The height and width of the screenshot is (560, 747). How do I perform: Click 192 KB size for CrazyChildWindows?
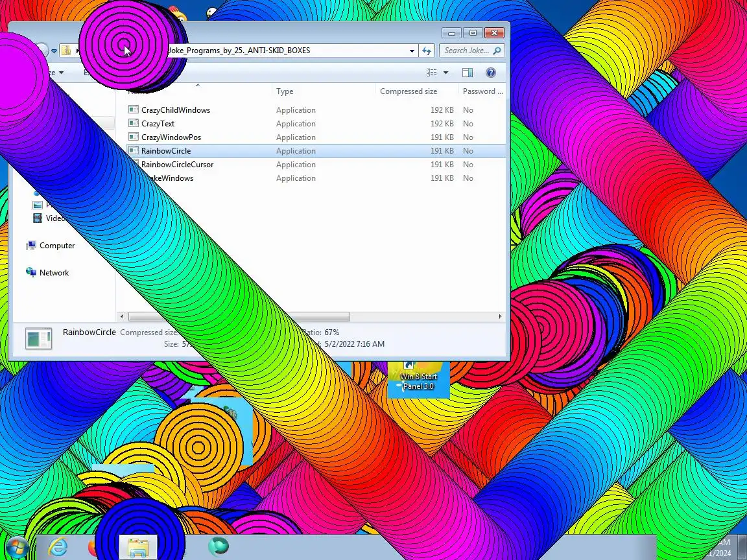pyautogui.click(x=442, y=110)
